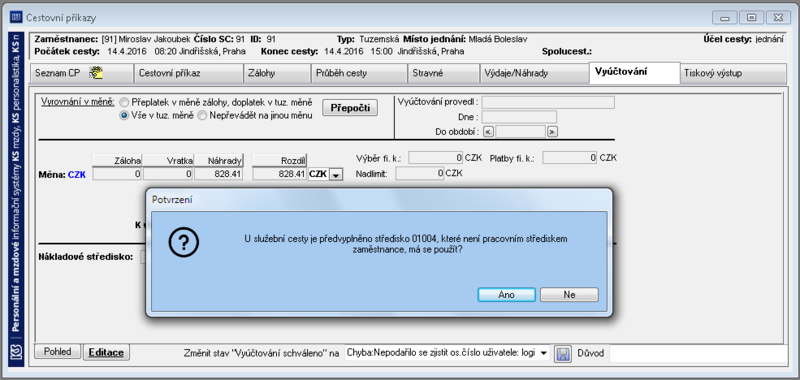Image resolution: width=800 pixels, height=380 pixels.
Task: Click the hand icon on the Seznam CP tab
Action: click(x=96, y=73)
